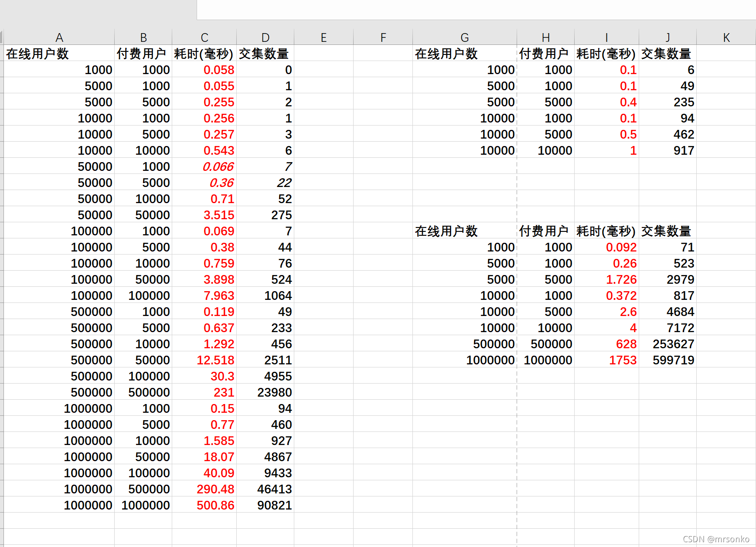Click cell A1 '在线用户数' header
Viewport: 756px width, 547px height.
tap(59, 53)
